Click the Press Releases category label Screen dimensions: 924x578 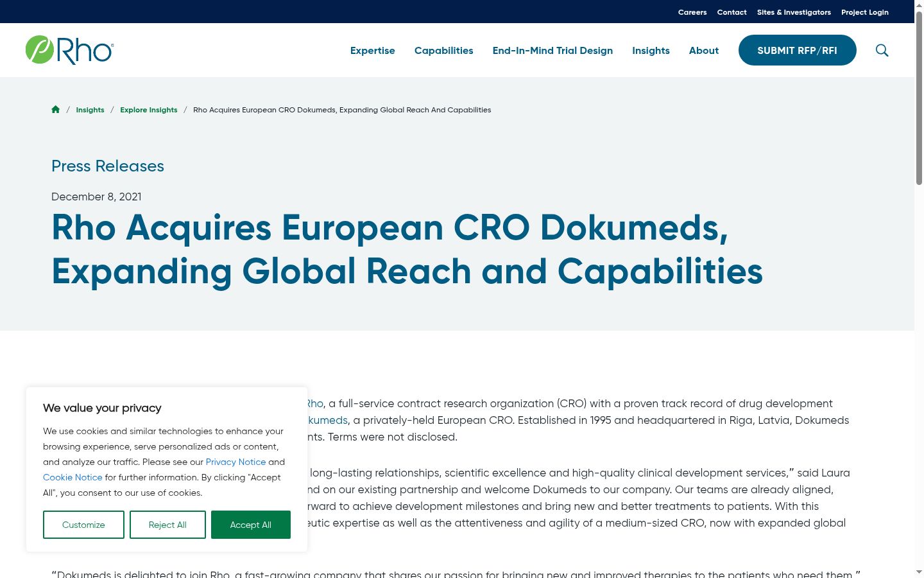coord(108,166)
